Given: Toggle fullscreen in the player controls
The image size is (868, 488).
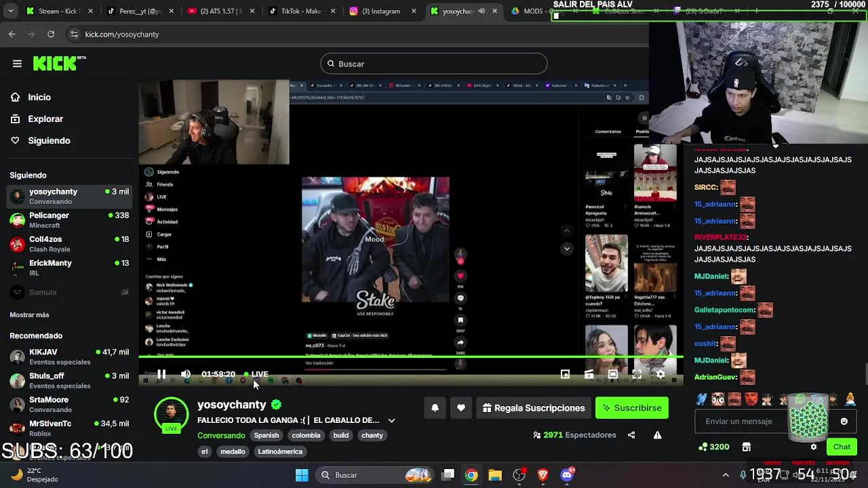Looking at the screenshot, I should pyautogui.click(x=637, y=374).
